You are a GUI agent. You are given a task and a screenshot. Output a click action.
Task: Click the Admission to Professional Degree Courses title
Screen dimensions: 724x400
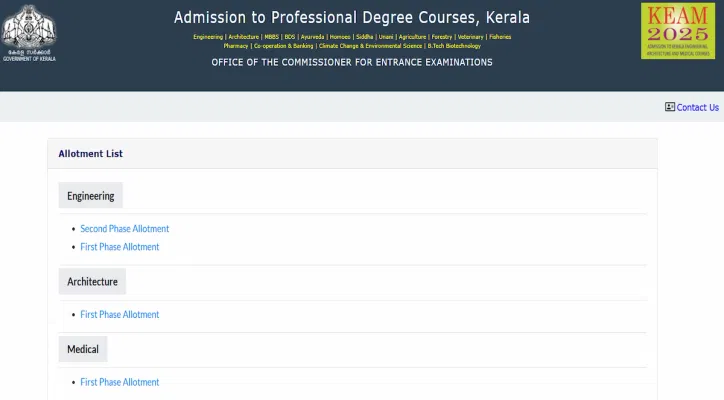352,18
